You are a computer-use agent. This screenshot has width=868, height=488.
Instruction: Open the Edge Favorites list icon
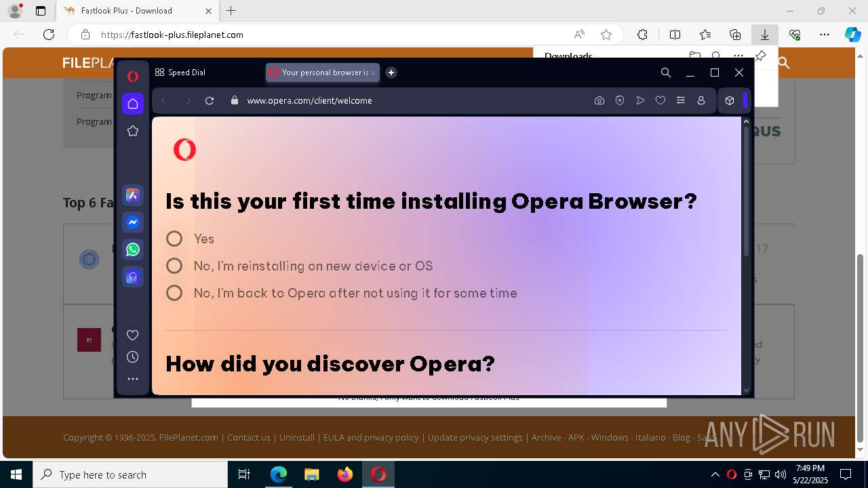click(x=705, y=35)
